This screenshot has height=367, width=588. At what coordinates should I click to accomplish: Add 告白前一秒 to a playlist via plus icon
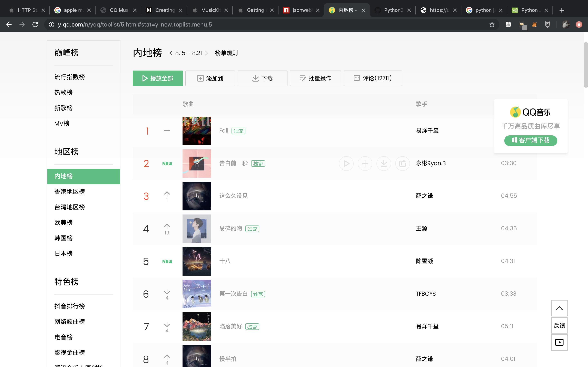pos(365,163)
